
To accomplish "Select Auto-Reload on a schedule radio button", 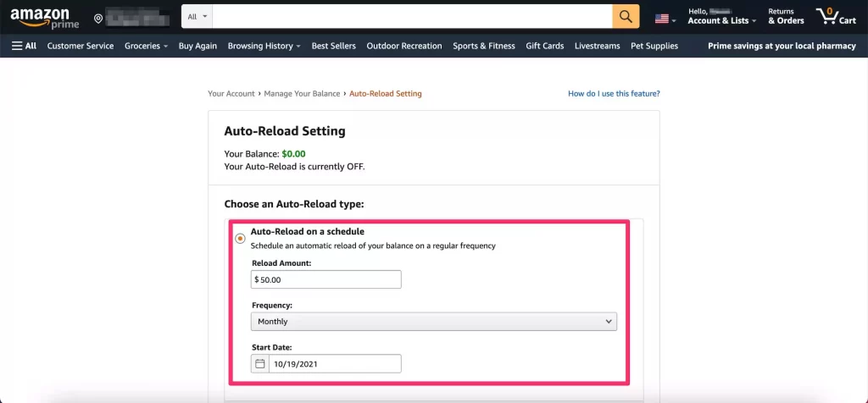I will point(240,239).
